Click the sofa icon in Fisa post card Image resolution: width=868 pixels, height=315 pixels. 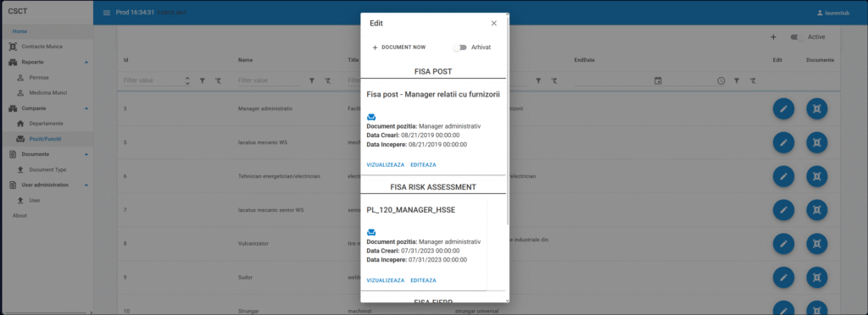click(371, 117)
